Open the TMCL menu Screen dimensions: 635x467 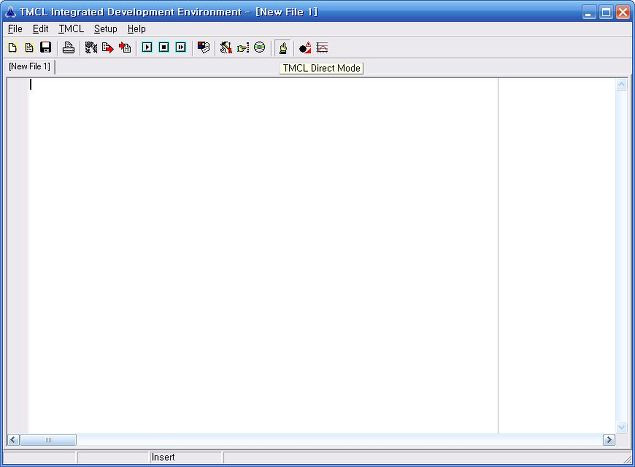coord(71,29)
